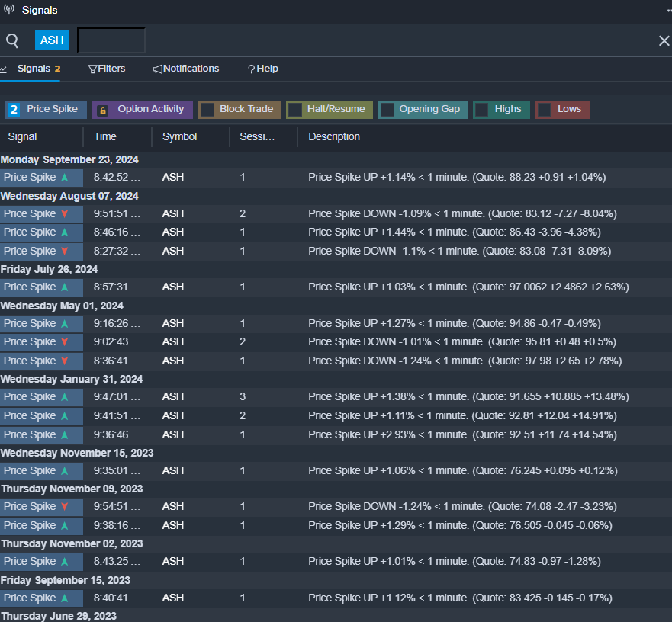Select the ASH symbol tag
This screenshot has width=672, height=622.
[x=52, y=40]
